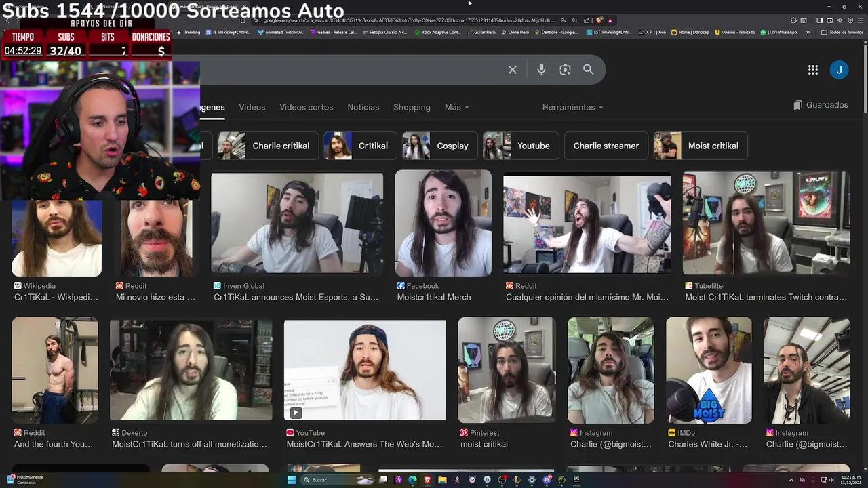
Task: Switch to the Videos tab
Action: 252,107
